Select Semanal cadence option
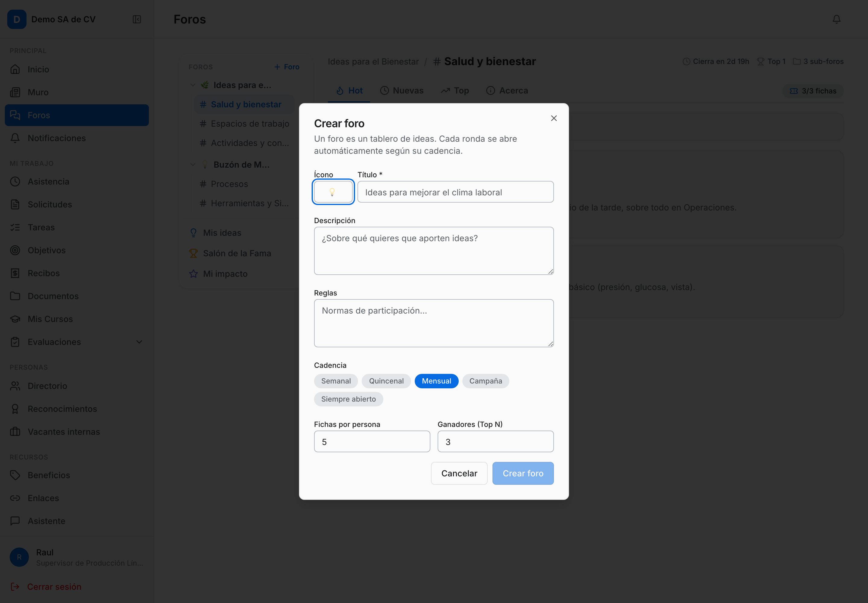This screenshot has height=603, width=868. (x=336, y=381)
